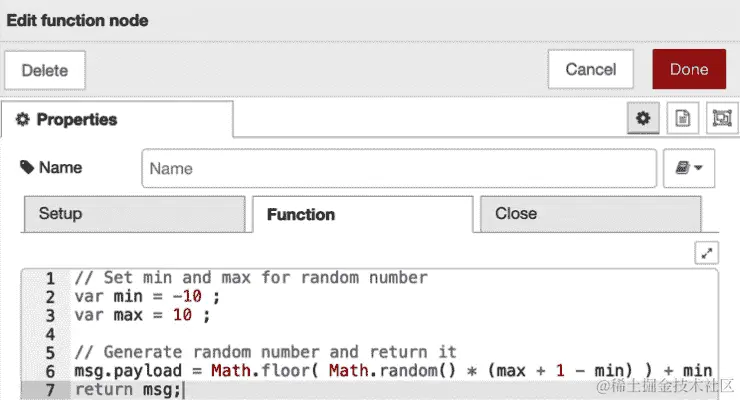The image size is (740, 400).
Task: Open node appearance settings icon
Action: click(722, 118)
